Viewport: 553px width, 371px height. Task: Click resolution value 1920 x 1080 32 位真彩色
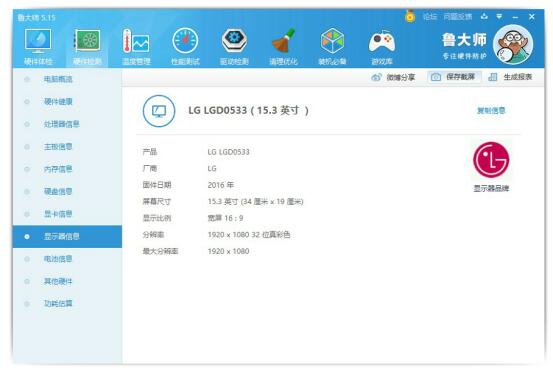249,235
